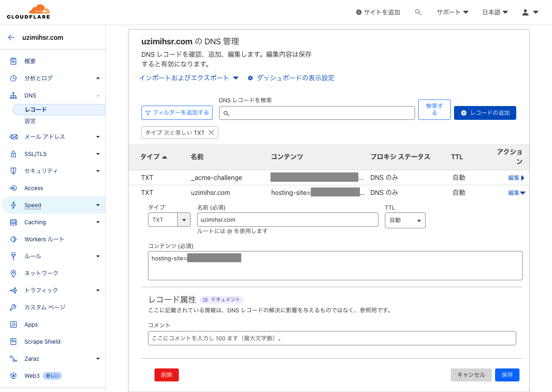Expand the トラフィック submenu arrow
This screenshot has height=392, width=552.
click(x=98, y=290)
